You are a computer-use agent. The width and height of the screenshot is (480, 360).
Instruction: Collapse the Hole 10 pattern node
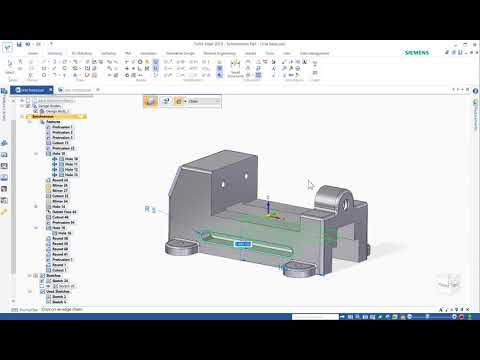point(36,154)
